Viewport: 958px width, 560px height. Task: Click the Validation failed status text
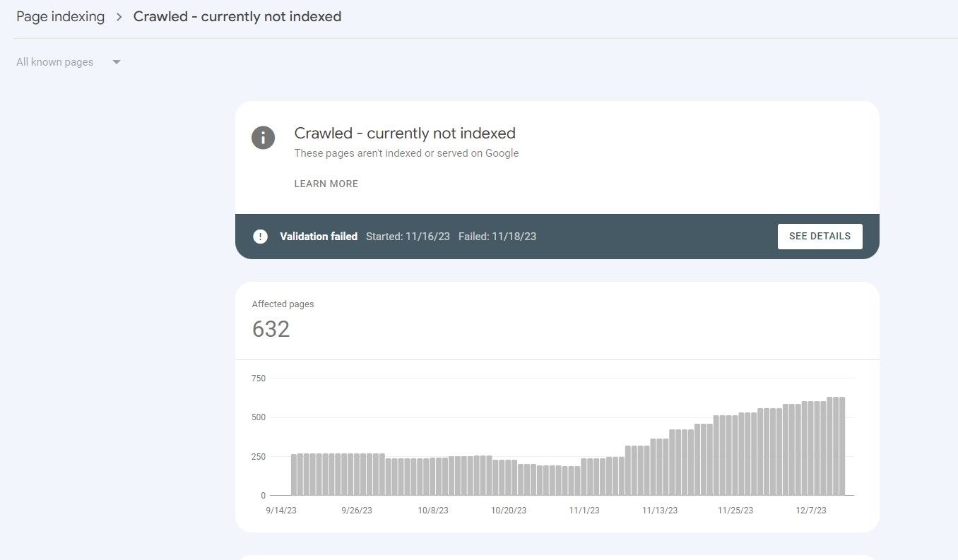(319, 237)
